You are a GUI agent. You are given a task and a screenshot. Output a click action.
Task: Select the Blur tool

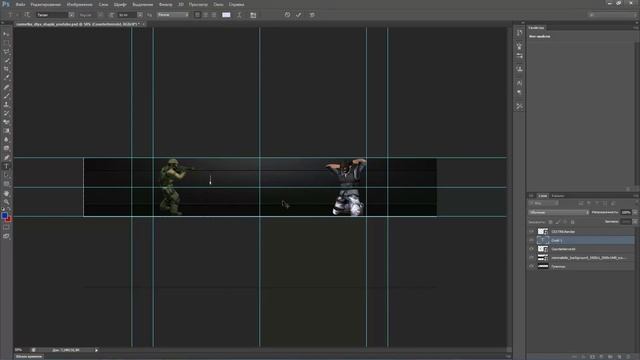(6, 140)
